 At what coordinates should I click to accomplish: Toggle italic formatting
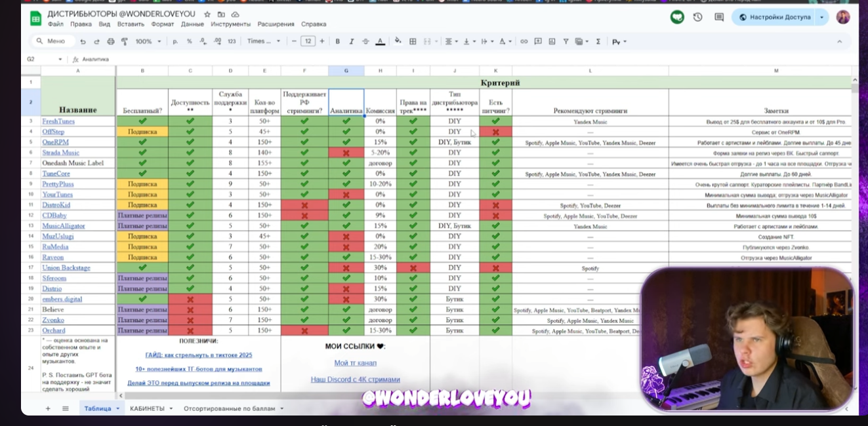tap(352, 41)
